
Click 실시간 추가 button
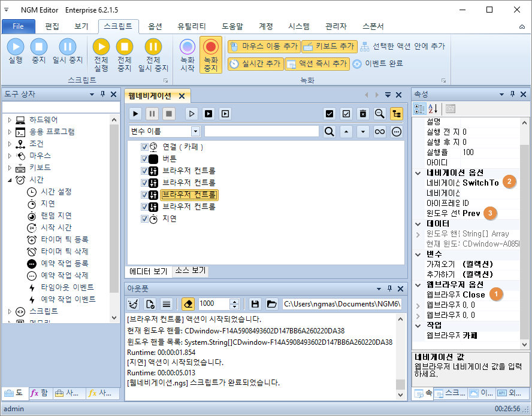[255, 63]
